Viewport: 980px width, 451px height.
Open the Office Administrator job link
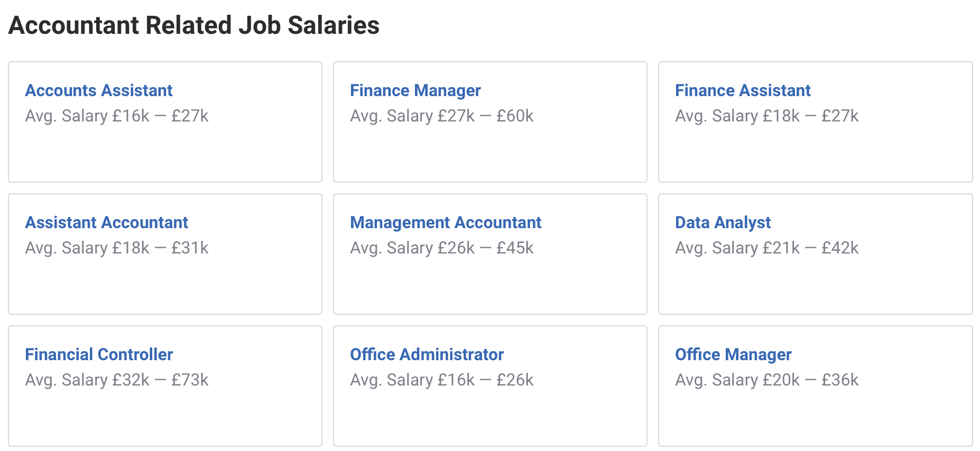pos(427,354)
